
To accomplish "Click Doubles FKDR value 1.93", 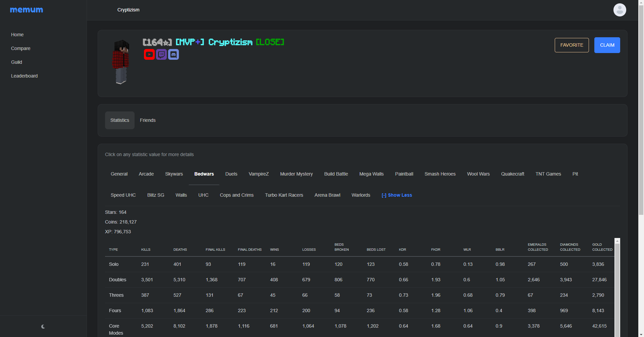I will (x=436, y=280).
